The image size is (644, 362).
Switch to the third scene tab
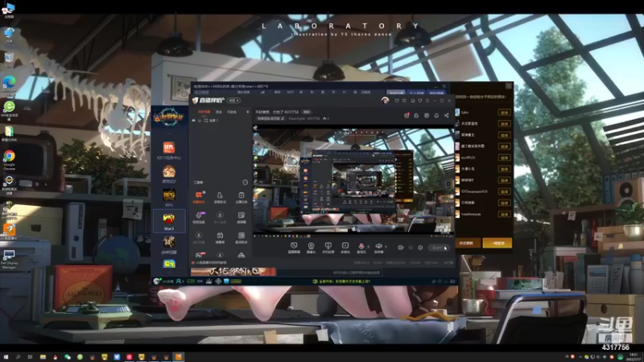232,112
